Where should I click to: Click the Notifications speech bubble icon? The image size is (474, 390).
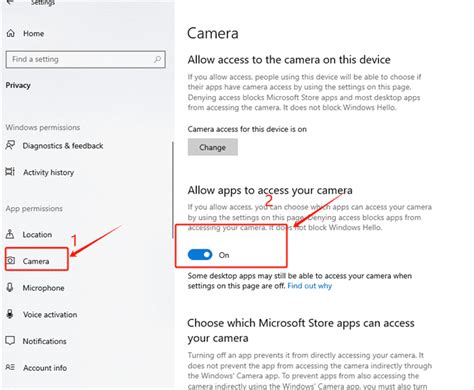tap(10, 341)
